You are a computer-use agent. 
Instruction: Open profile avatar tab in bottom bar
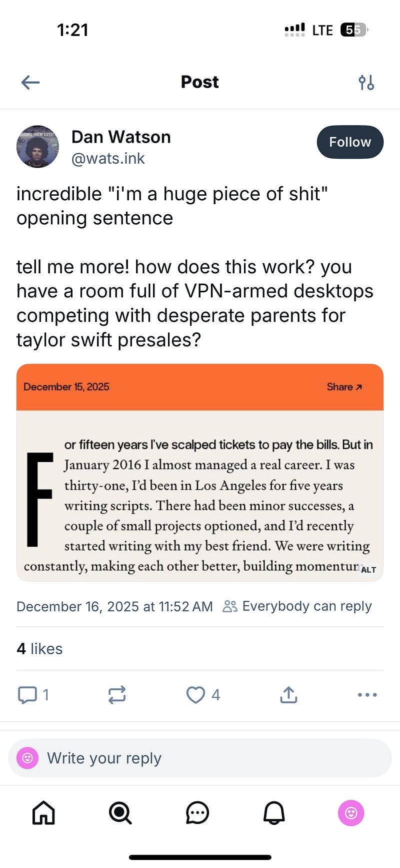(351, 813)
